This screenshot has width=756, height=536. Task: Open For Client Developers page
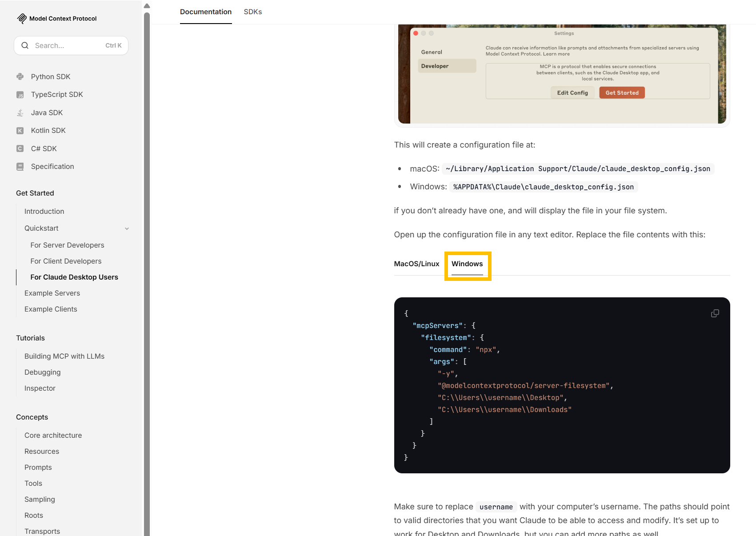(x=66, y=261)
